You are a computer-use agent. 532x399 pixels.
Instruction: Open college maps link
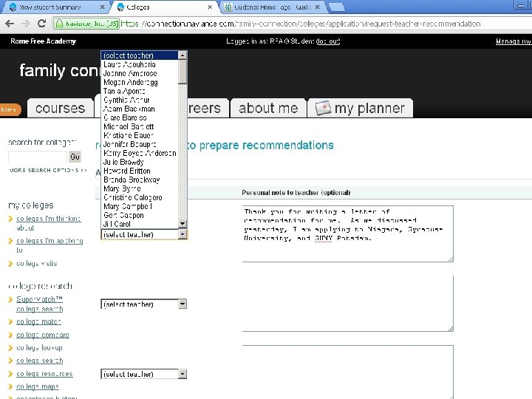click(x=38, y=386)
